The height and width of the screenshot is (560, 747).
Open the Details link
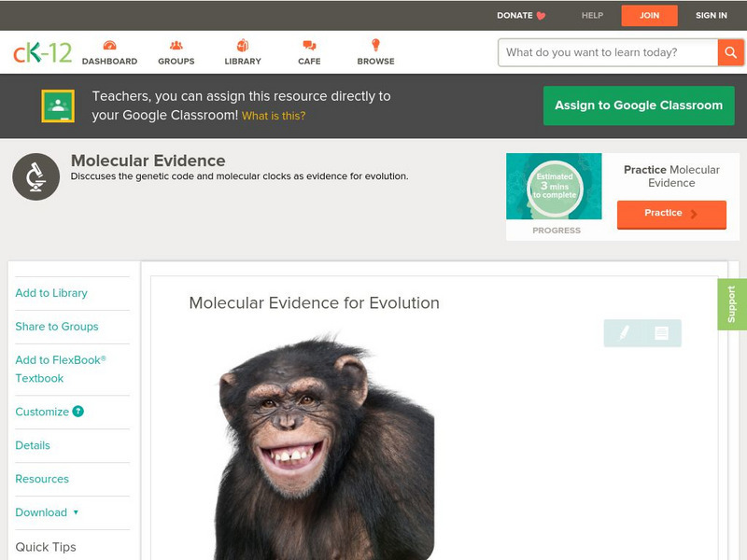click(x=33, y=445)
